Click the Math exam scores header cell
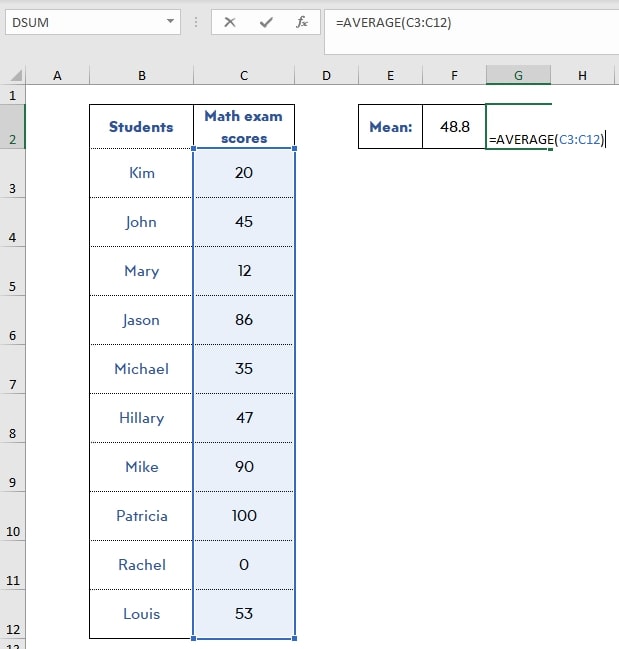Viewport: 619px width, 649px height. 244,127
